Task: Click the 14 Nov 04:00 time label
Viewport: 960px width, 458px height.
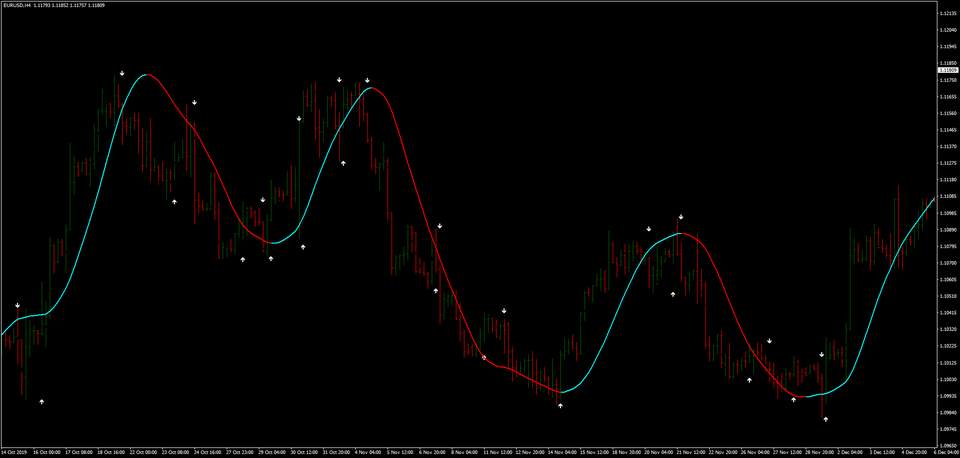Action: 562,452
